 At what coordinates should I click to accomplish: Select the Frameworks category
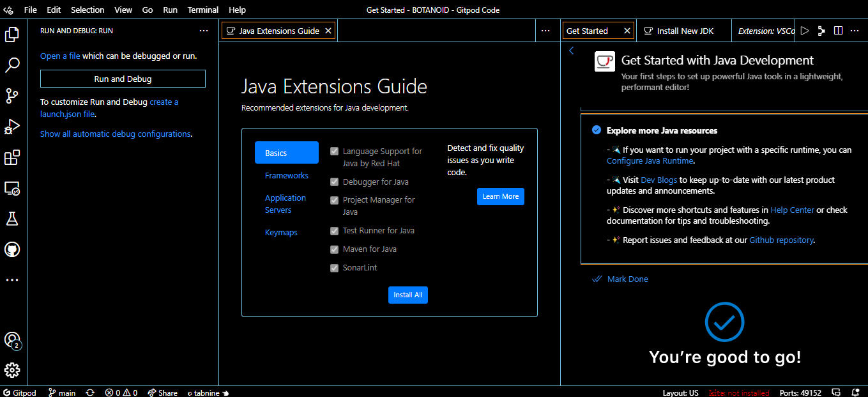click(287, 175)
